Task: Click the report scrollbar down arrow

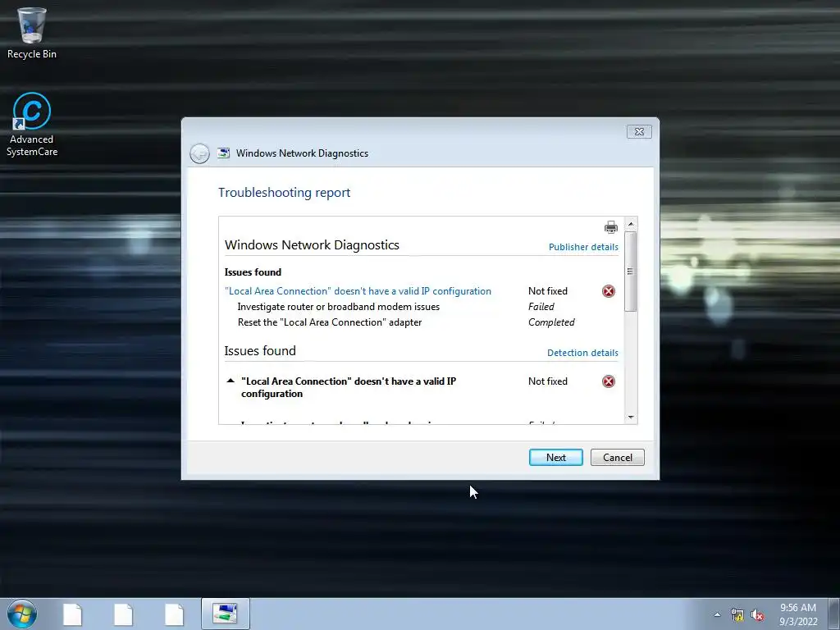Action: 631,417
